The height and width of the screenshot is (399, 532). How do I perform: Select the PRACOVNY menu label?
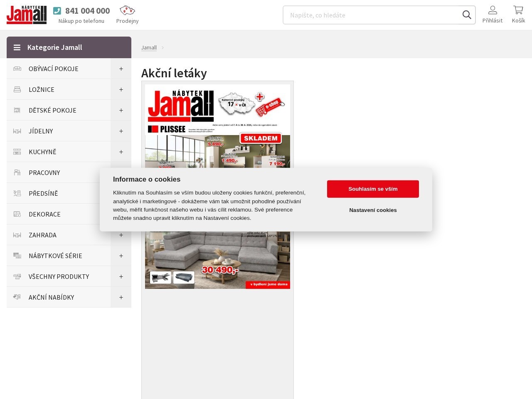(x=44, y=172)
